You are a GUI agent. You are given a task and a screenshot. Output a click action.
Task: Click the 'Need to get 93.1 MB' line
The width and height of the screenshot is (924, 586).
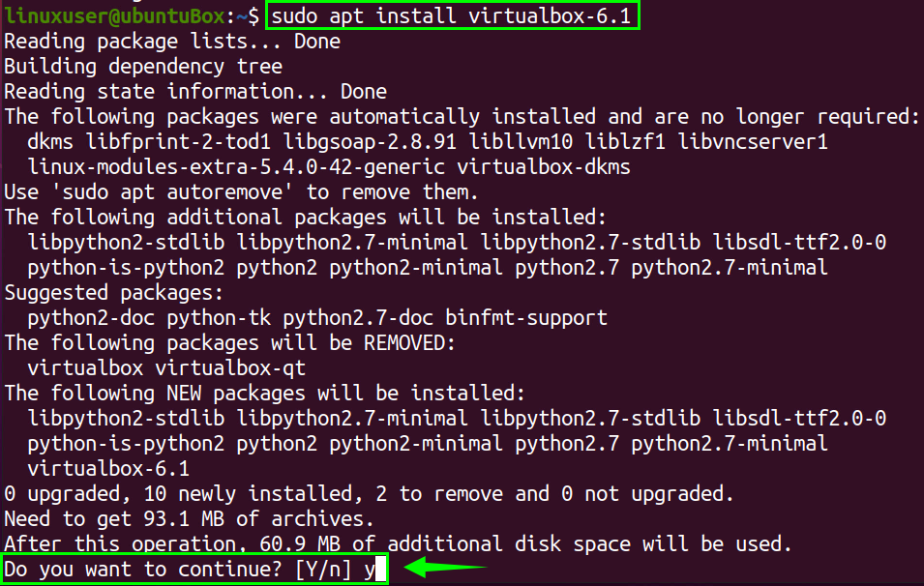207,519
